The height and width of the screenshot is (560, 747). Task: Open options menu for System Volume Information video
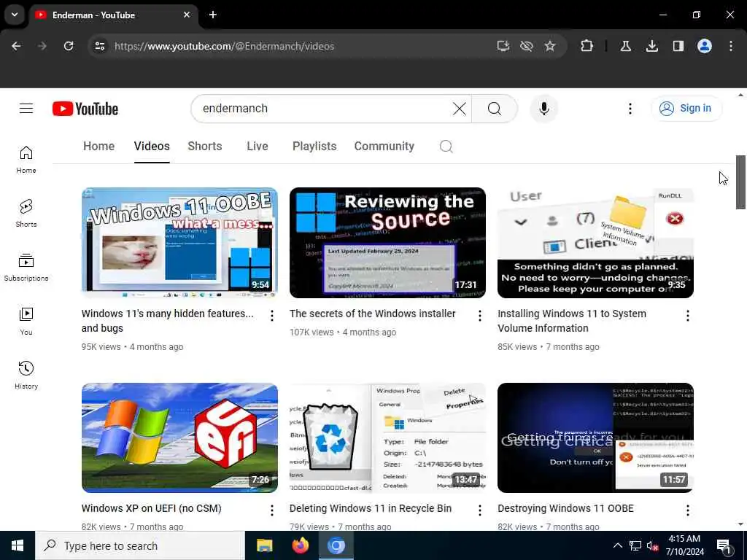687,315
